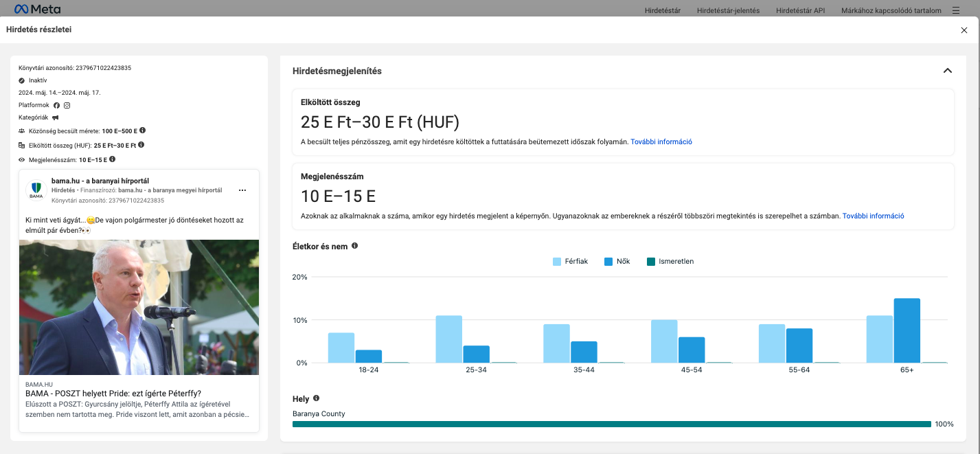The width and height of the screenshot is (980, 454).
Task: Click the Elköltött összeg card heading
Action: point(330,102)
